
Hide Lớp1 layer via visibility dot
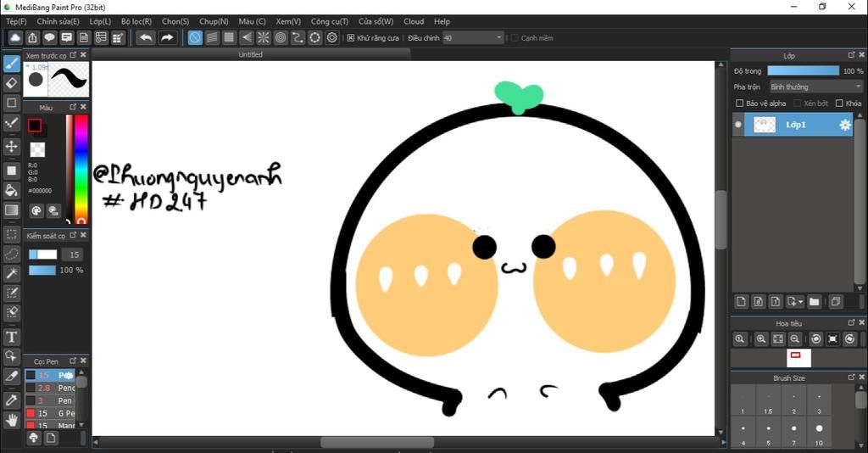738,125
